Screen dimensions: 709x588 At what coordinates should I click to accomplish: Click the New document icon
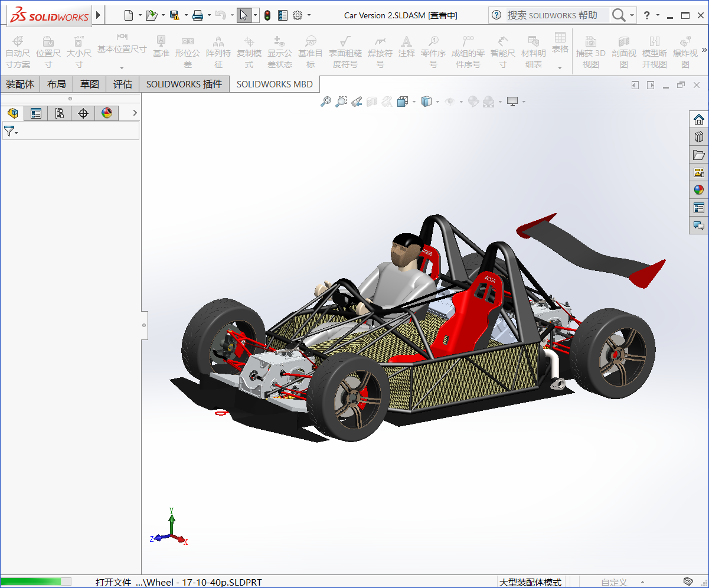point(128,15)
